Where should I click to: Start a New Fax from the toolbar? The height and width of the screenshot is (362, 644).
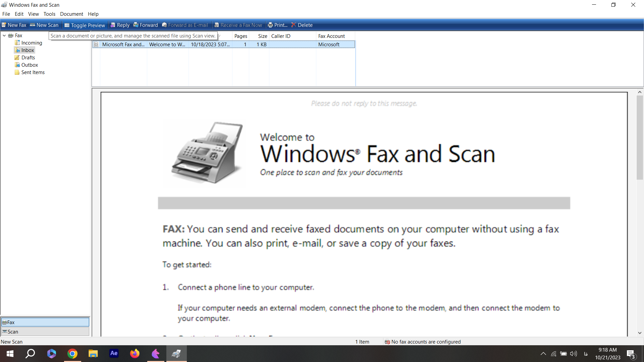[x=14, y=25]
